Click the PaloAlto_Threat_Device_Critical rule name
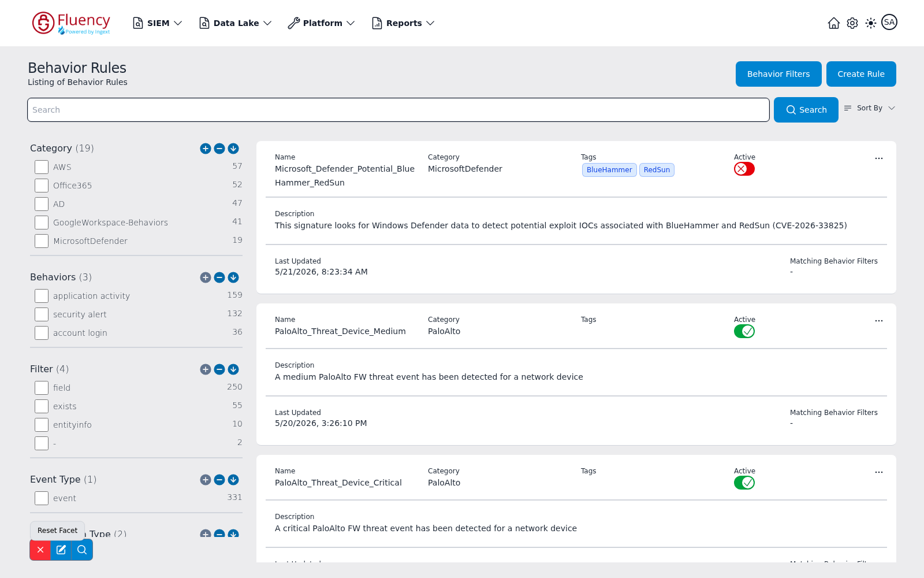 338,483
